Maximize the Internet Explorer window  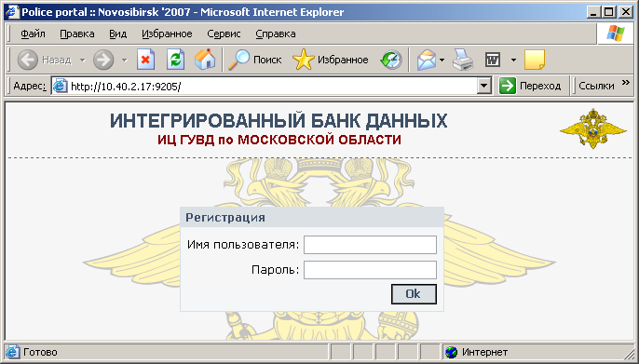point(609,12)
